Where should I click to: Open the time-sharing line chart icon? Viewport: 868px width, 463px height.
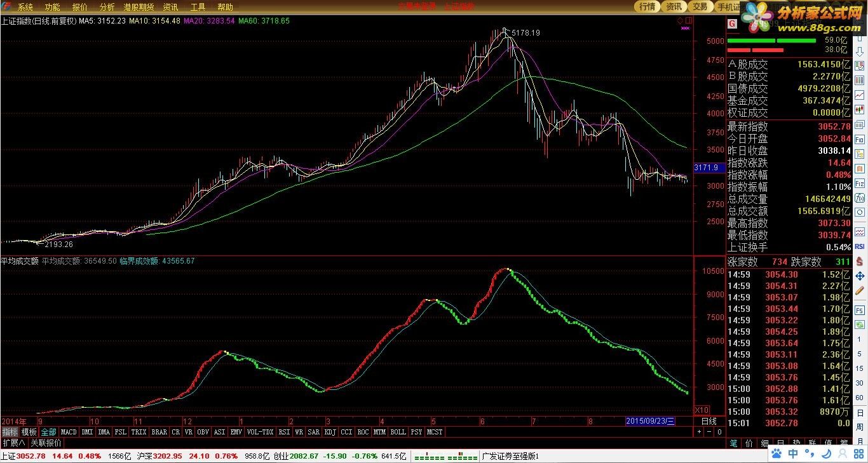pyautogui.click(x=860, y=95)
